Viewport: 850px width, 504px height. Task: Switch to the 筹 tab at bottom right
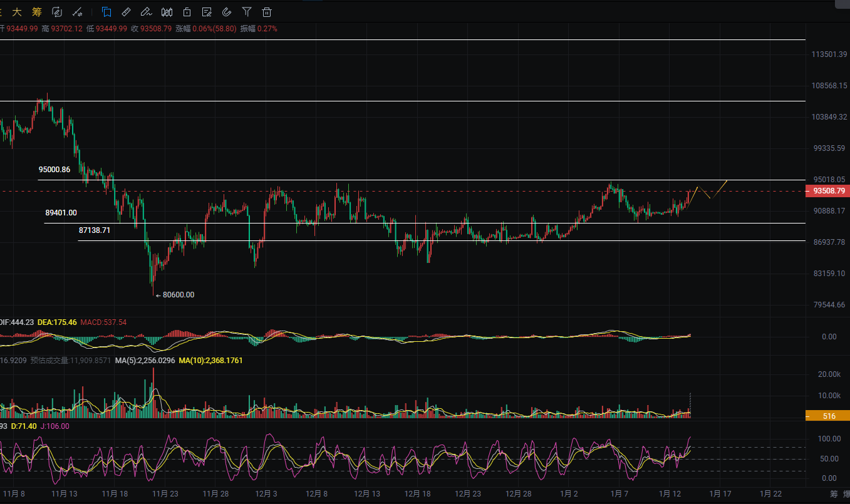click(x=833, y=494)
